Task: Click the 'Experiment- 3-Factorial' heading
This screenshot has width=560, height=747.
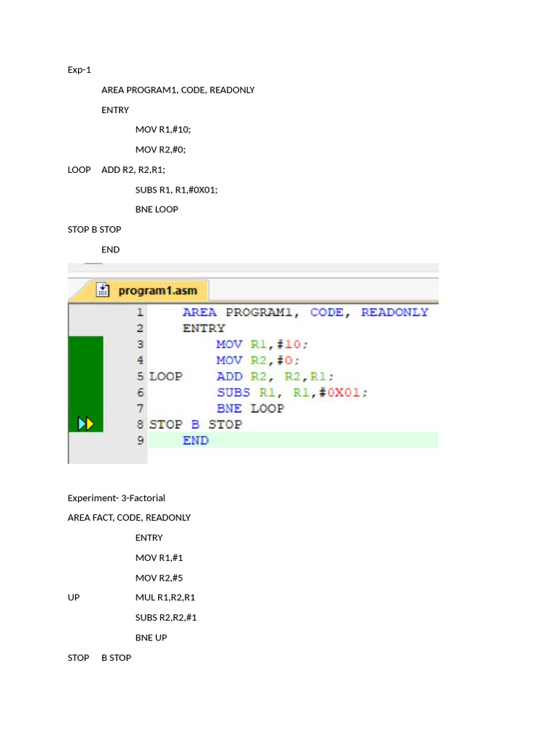Action: click(x=116, y=498)
